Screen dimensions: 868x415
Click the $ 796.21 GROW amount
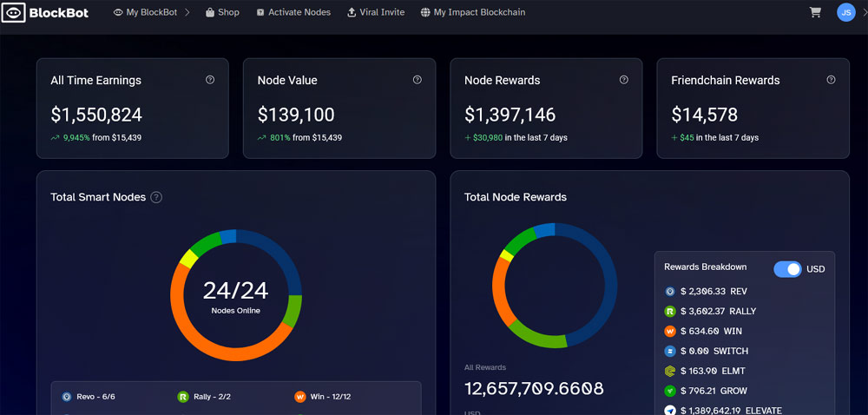coord(713,391)
